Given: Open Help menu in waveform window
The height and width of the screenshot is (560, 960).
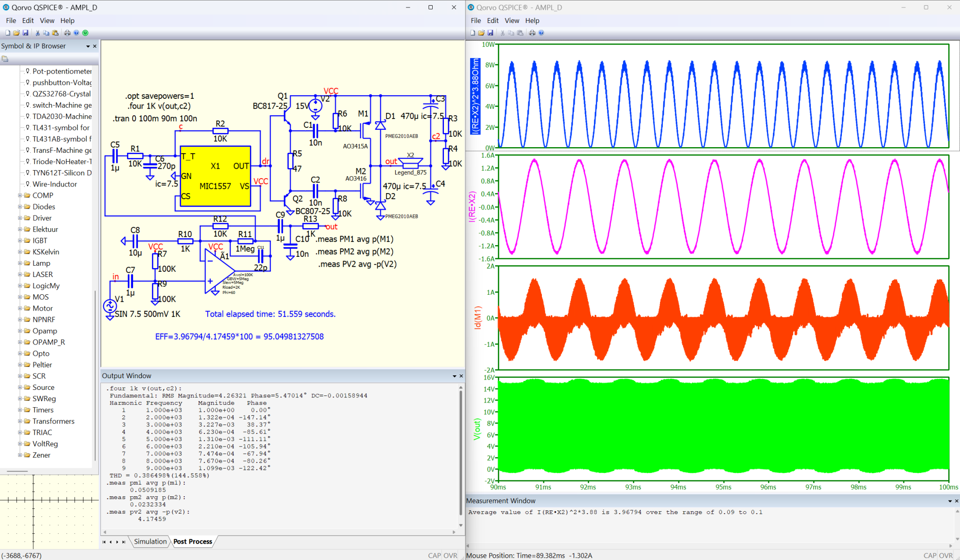Looking at the screenshot, I should coord(532,21).
